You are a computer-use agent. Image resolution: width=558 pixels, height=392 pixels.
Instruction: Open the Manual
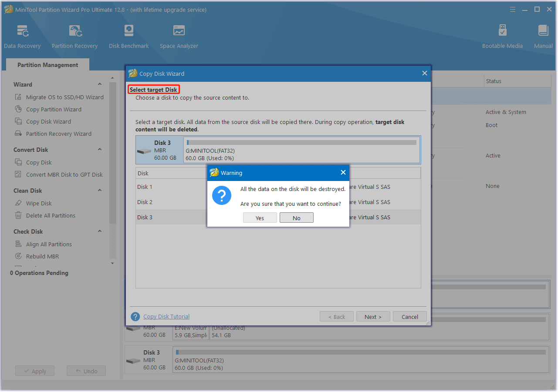[x=543, y=37]
